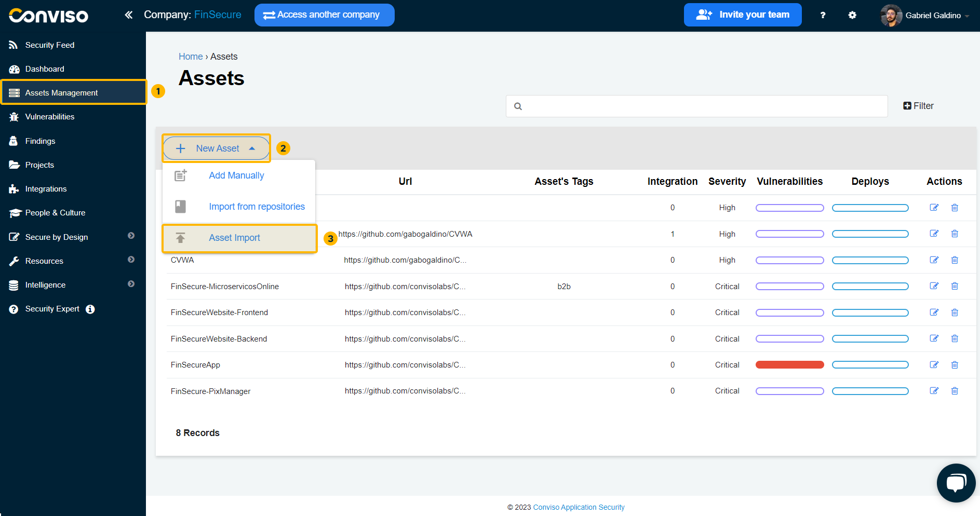Viewport: 980px width, 516px height.
Task: Collapse the sidebar with the double chevron
Action: click(x=128, y=15)
